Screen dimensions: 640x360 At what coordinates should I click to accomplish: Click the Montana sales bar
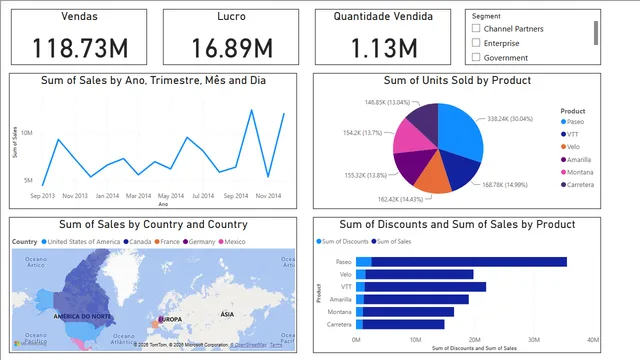click(408, 312)
